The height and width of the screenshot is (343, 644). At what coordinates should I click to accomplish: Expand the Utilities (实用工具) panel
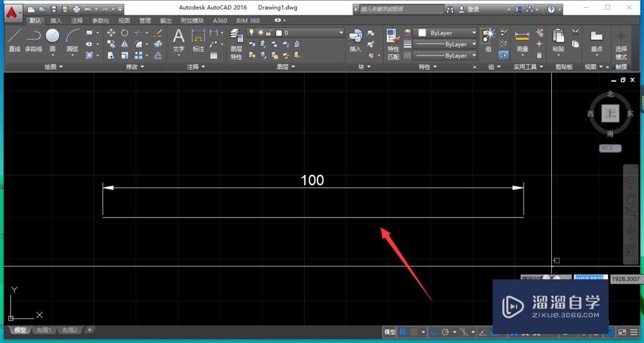click(x=528, y=66)
